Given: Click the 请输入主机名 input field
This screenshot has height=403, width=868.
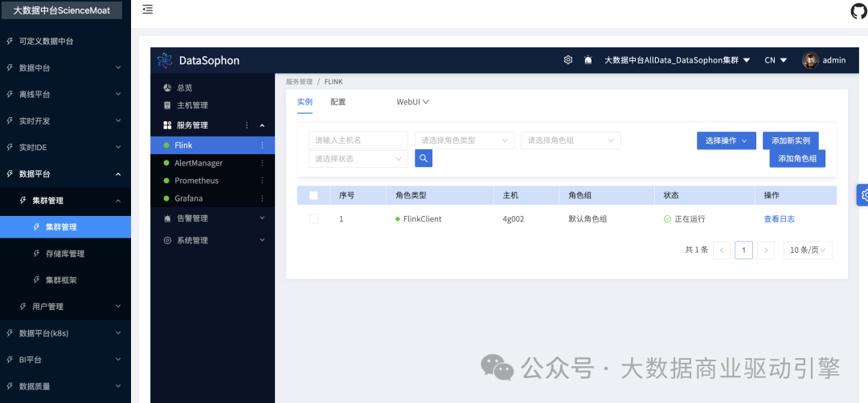Looking at the screenshot, I should click(x=358, y=140).
